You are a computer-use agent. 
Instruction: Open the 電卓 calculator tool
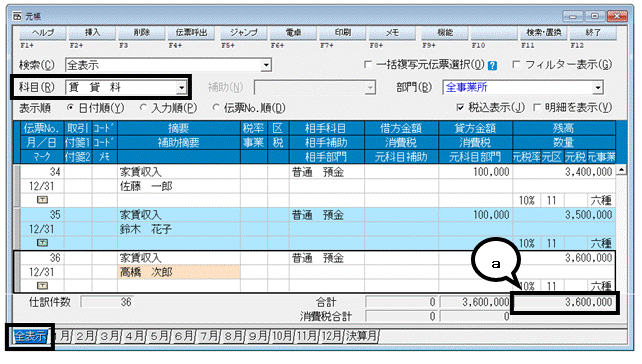(x=293, y=33)
